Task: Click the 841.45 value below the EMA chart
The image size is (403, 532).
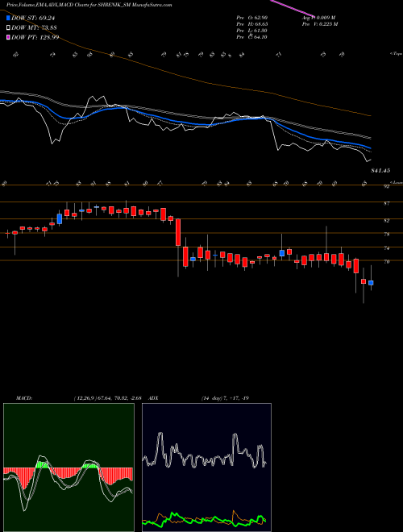Action: point(380,171)
